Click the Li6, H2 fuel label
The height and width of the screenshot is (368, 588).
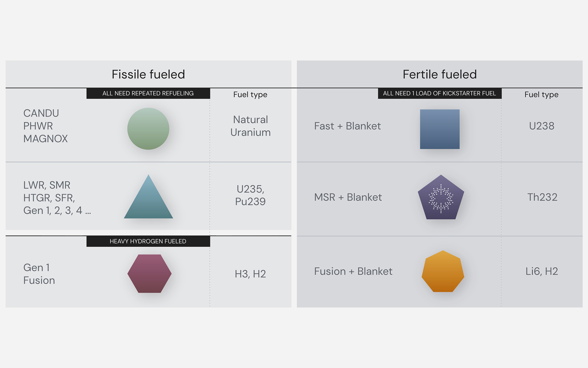(x=541, y=271)
